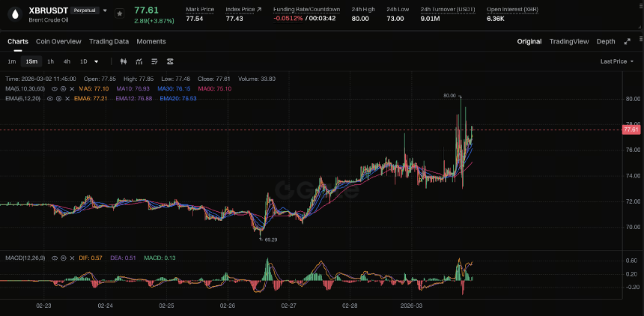Open the candlestick chart style icon

(x=124, y=61)
